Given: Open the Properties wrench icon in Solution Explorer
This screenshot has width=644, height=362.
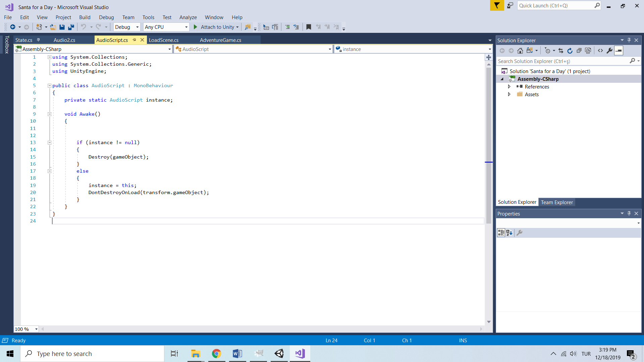Looking at the screenshot, I should 609,51.
